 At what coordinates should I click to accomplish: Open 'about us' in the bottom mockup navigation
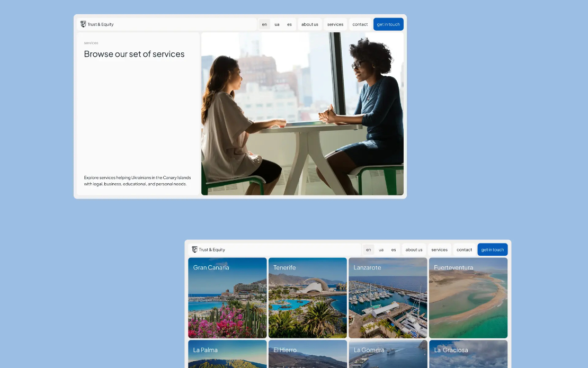click(x=414, y=249)
